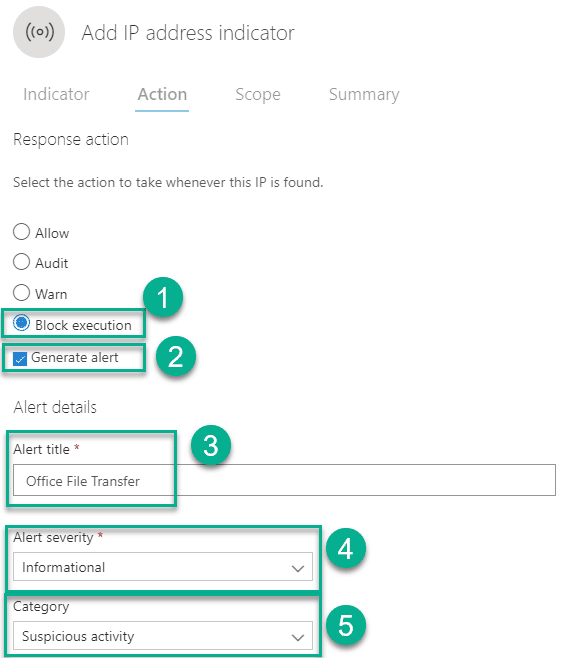565x658 pixels.
Task: Switch to the Indicator tab
Action: (56, 94)
